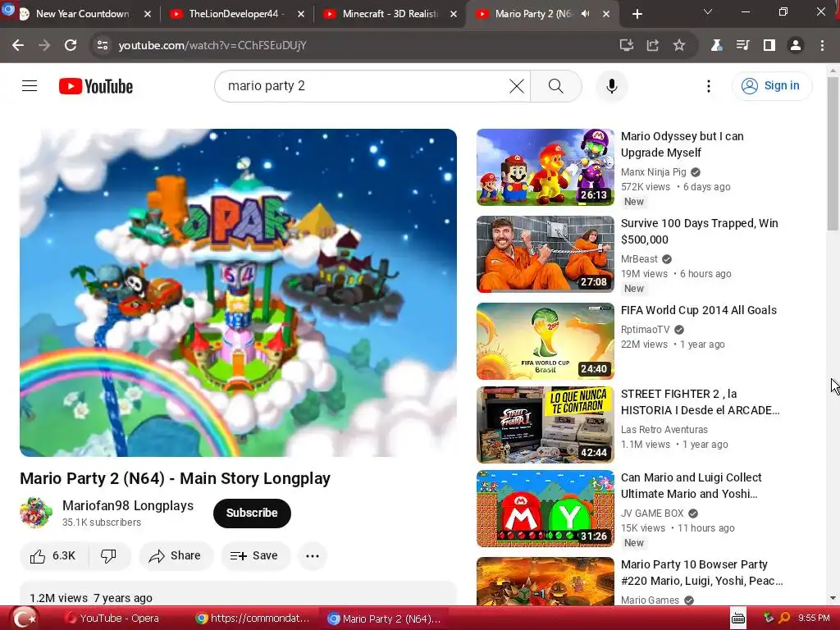Open the on-screen keyboard tray icon
The height and width of the screenshot is (630, 840).
click(738, 619)
